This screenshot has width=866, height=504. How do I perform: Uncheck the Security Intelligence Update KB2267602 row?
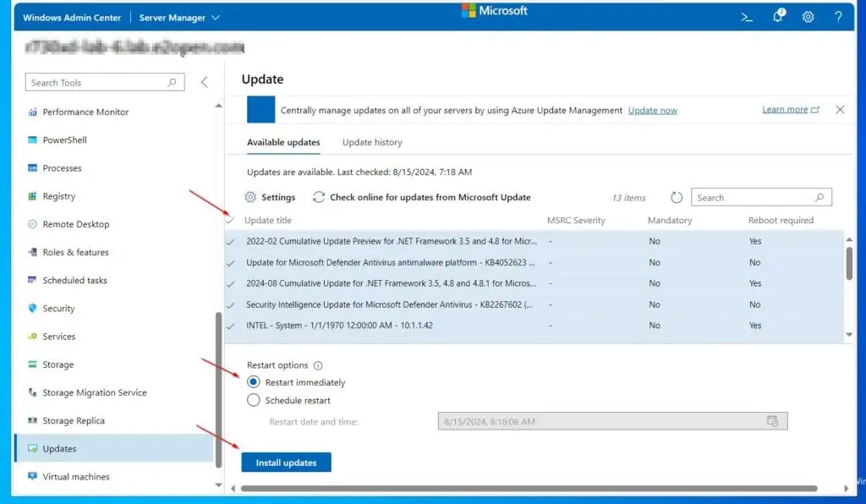coord(231,304)
